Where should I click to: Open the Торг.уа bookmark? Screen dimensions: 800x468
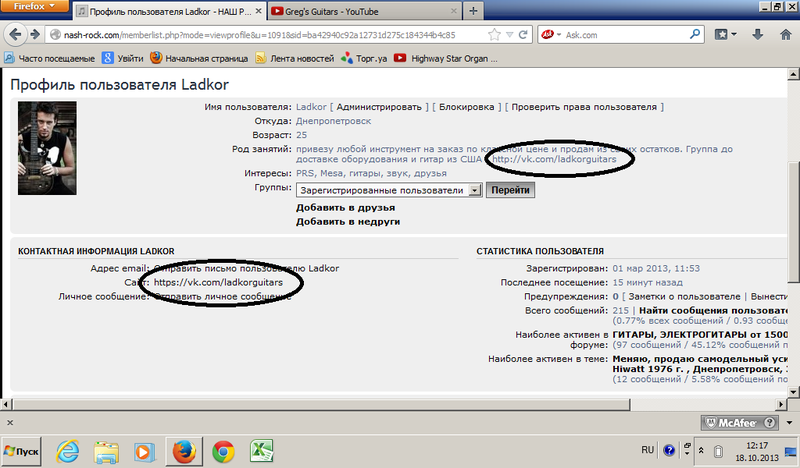tap(364, 58)
